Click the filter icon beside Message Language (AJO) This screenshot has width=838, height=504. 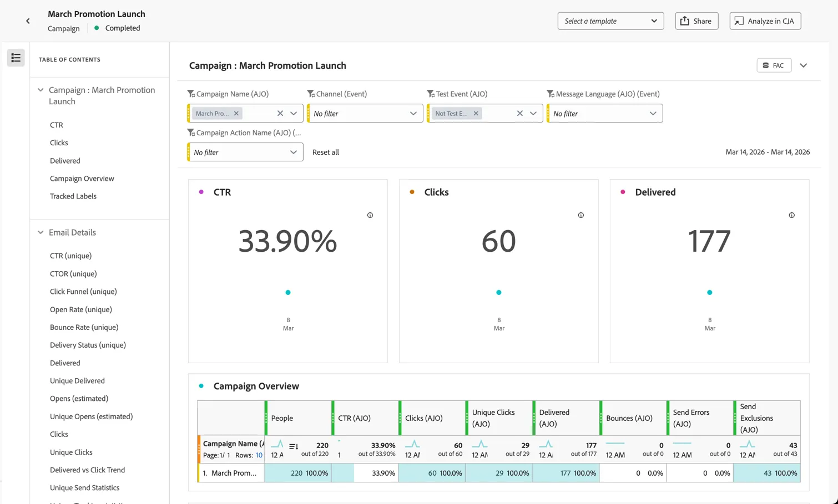[551, 94]
